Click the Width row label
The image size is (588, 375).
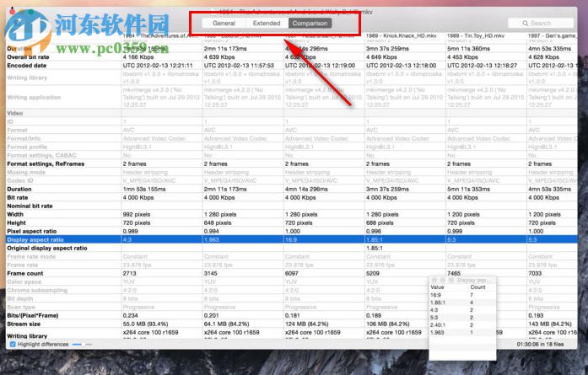(x=15, y=214)
